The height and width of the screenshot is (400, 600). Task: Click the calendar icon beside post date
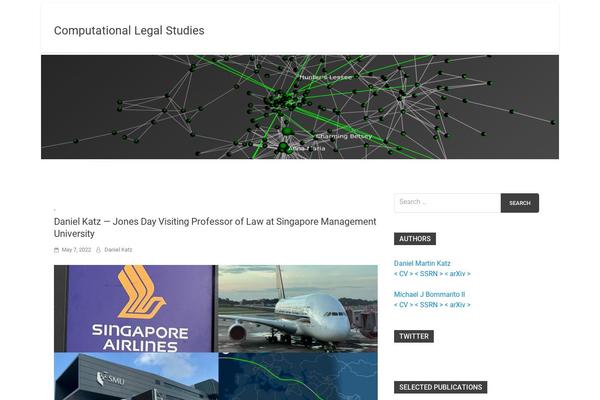(57, 250)
